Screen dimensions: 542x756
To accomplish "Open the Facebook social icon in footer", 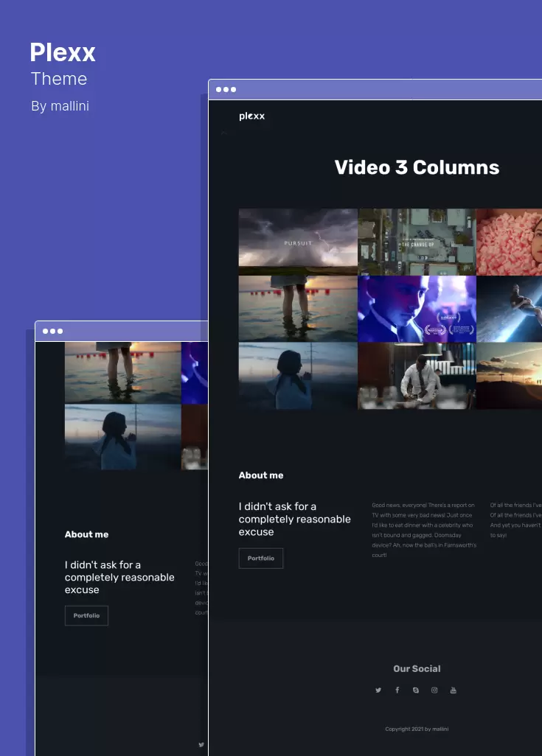I will pos(397,690).
